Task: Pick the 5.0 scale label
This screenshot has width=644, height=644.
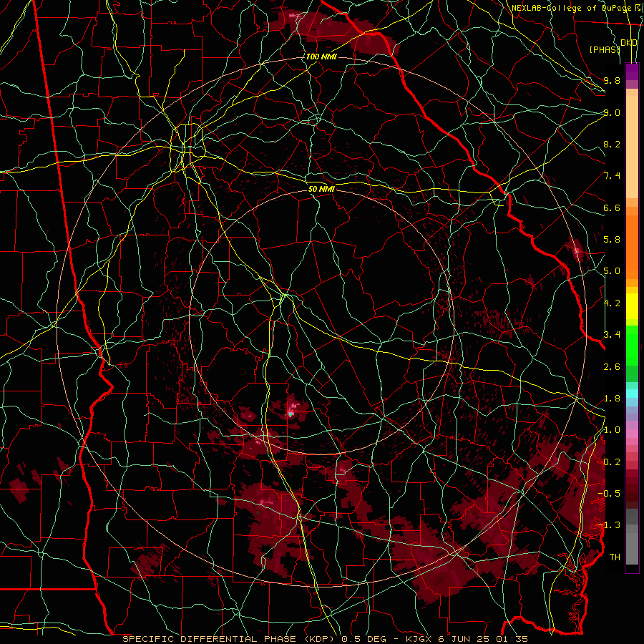Action: tap(612, 271)
